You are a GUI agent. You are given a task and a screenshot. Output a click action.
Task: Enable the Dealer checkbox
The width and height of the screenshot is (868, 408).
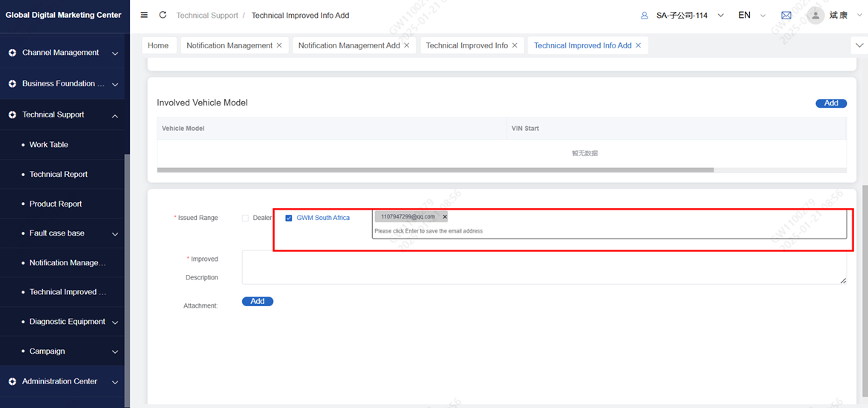pos(246,218)
